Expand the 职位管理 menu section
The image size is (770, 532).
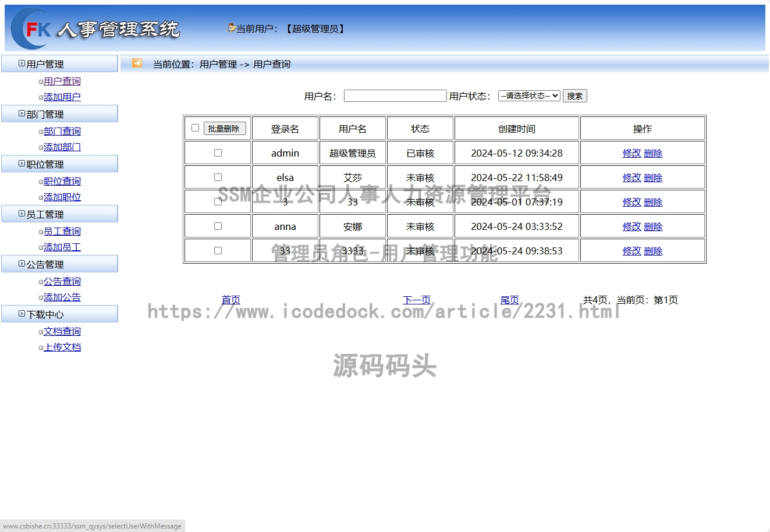[59, 164]
